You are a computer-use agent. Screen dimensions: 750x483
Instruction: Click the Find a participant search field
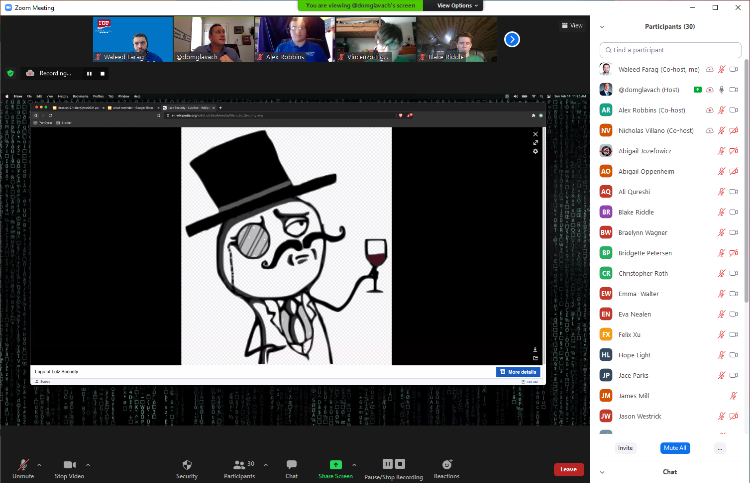coord(670,50)
